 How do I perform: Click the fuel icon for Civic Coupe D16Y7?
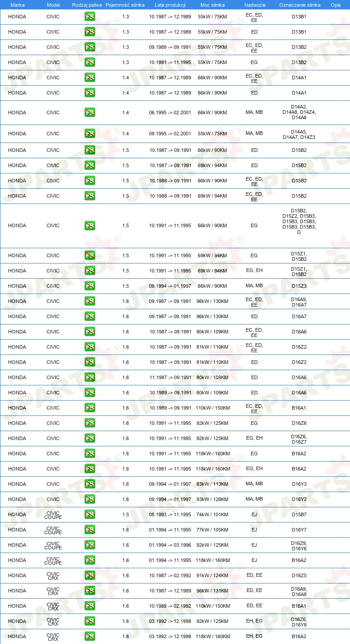[90, 530]
